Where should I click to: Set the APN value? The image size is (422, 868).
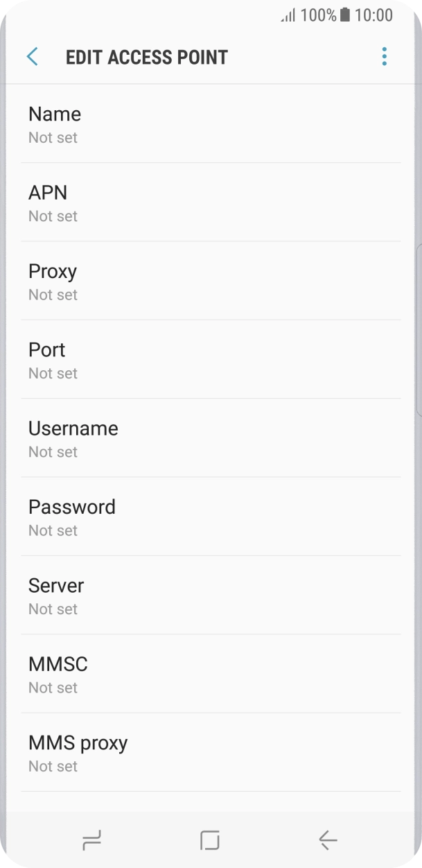(211, 202)
